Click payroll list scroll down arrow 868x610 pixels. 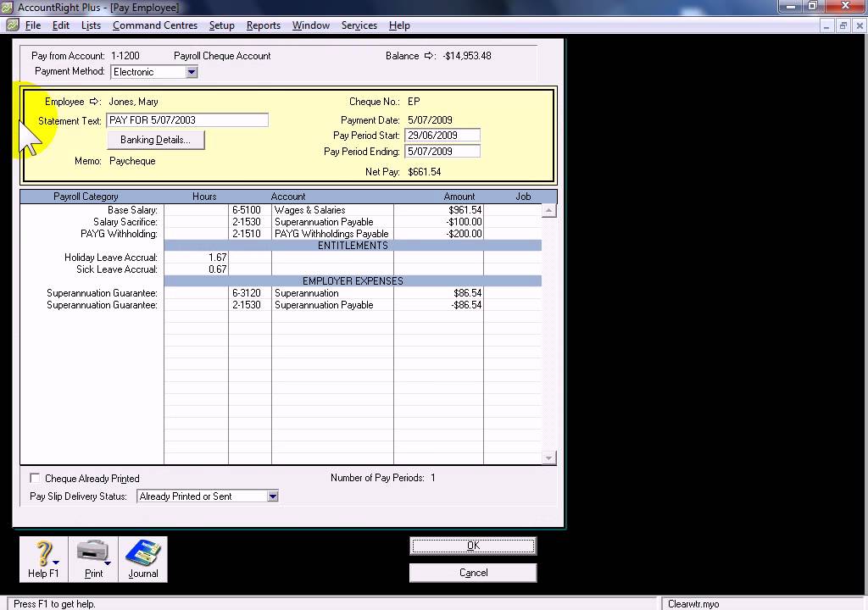(548, 457)
